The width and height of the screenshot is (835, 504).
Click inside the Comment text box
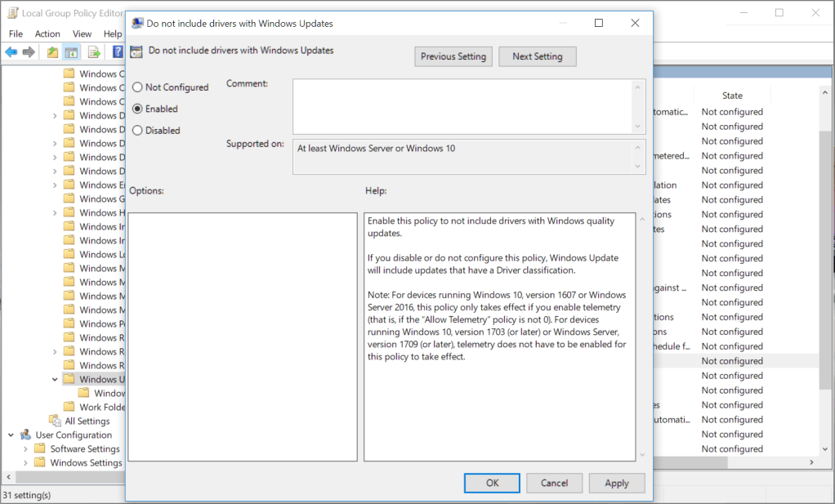click(x=462, y=105)
